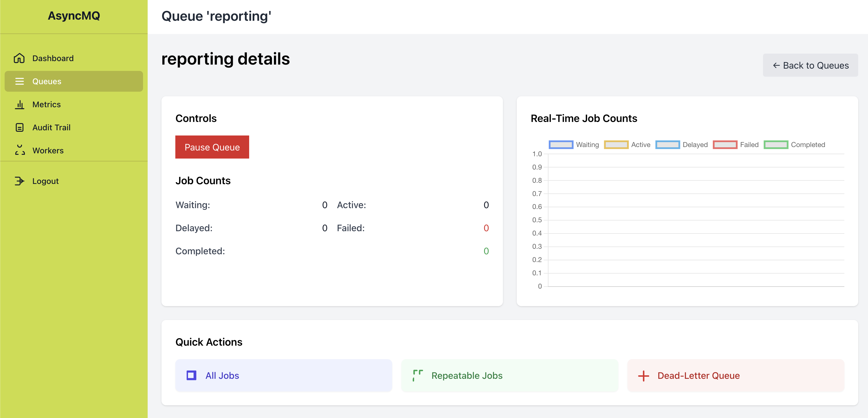
Task: Open the Metrics menu item
Action: click(46, 104)
